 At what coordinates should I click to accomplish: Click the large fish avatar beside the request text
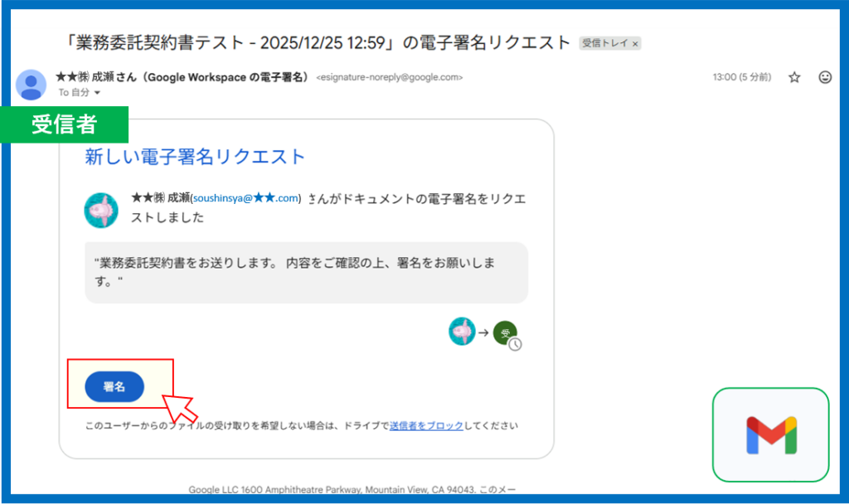click(101, 210)
